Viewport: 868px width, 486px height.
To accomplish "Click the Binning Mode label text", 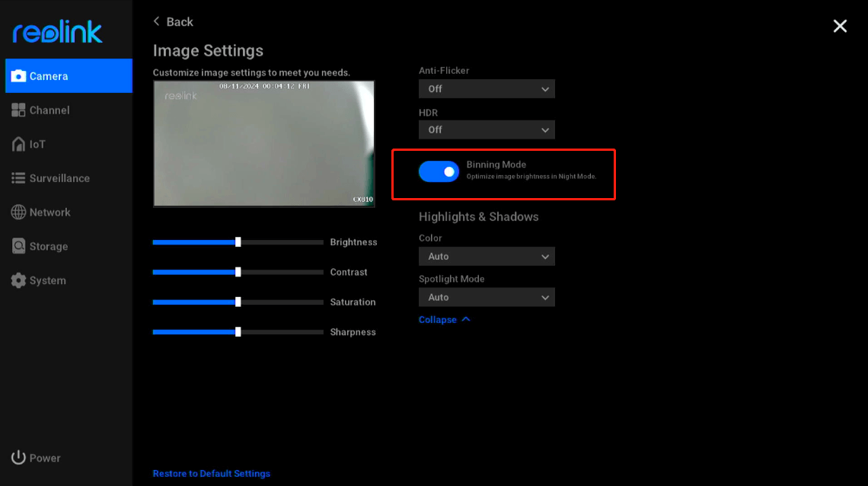I will click(x=496, y=165).
